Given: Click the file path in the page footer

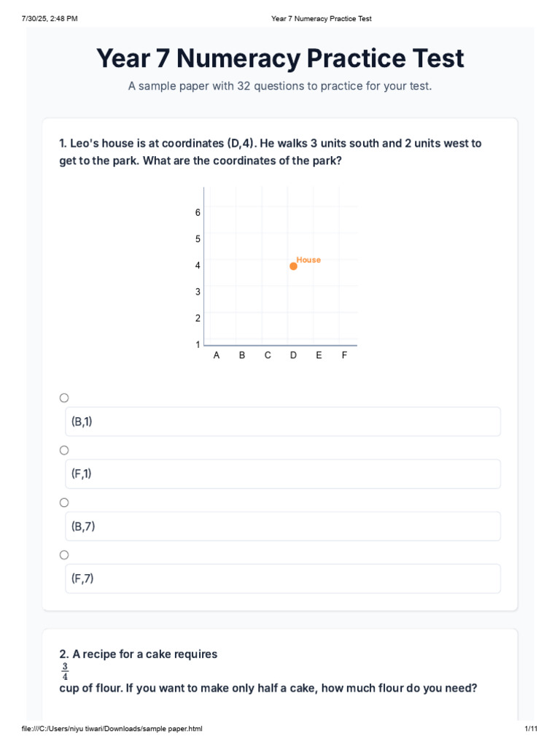Looking at the screenshot, I should pyautogui.click(x=112, y=729).
